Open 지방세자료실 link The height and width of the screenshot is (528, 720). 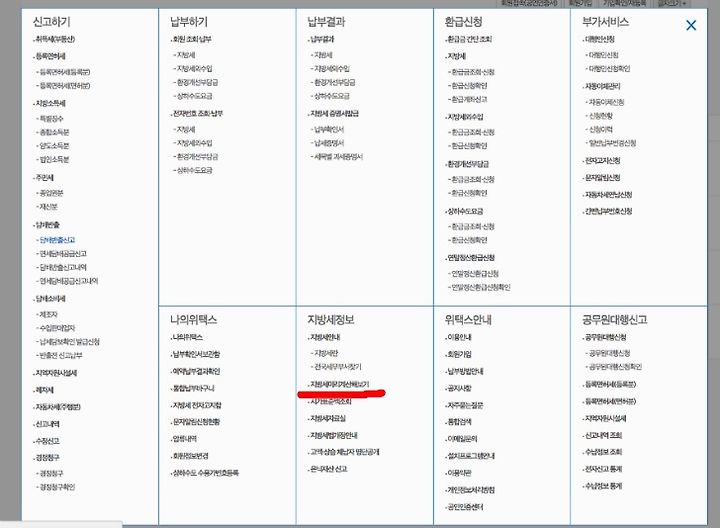point(328,419)
